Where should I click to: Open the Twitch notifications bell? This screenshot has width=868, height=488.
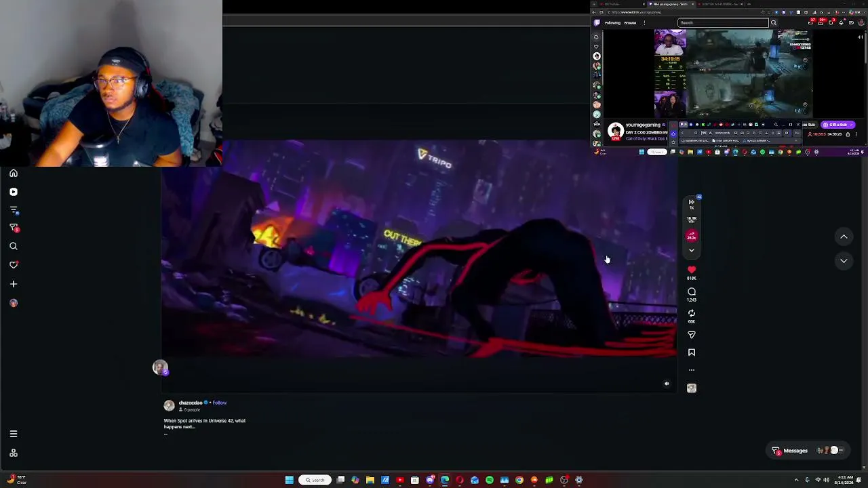821,22
